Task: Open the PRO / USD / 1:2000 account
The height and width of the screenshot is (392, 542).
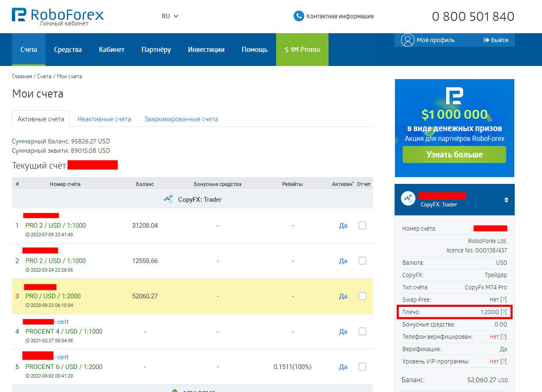Action: tap(53, 296)
